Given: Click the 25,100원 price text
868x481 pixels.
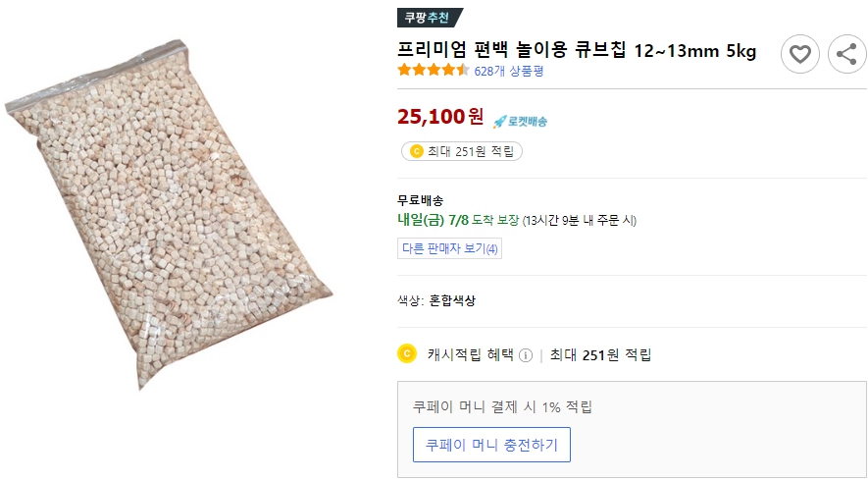Looking at the screenshot, I should 440,117.
